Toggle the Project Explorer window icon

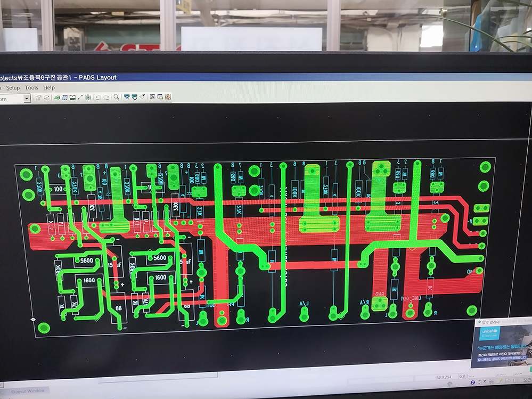pyautogui.click(x=160, y=97)
